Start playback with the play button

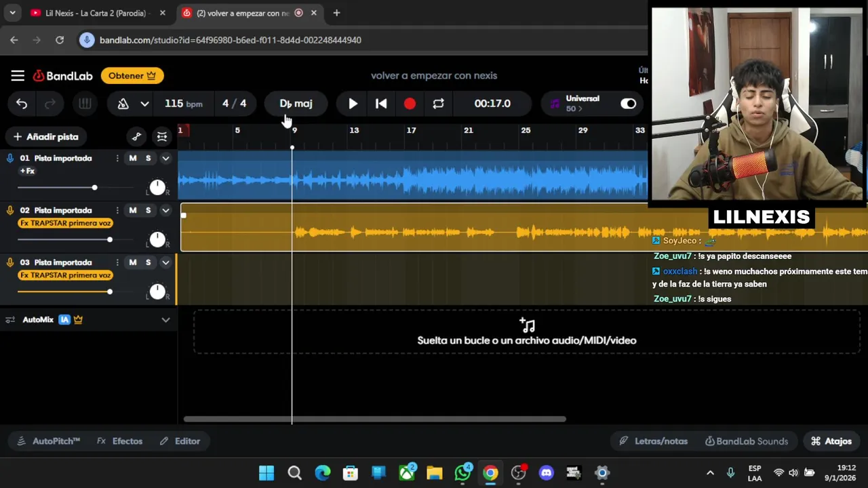coord(353,104)
